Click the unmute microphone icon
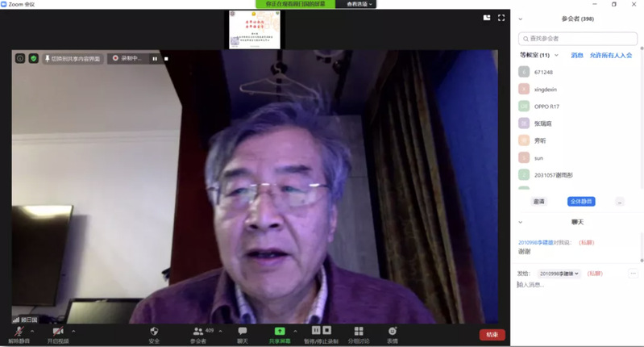This screenshot has width=644, height=347. tap(18, 331)
